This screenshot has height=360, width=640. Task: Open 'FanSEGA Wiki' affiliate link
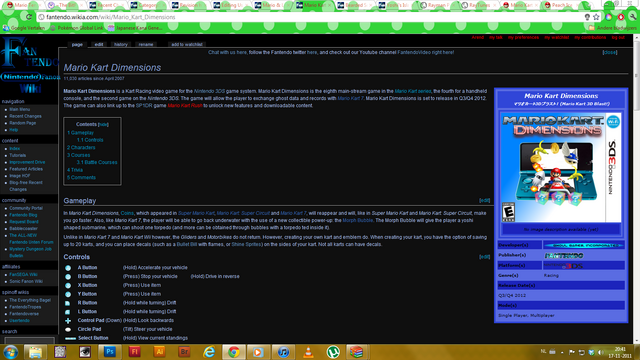[x=23, y=275]
